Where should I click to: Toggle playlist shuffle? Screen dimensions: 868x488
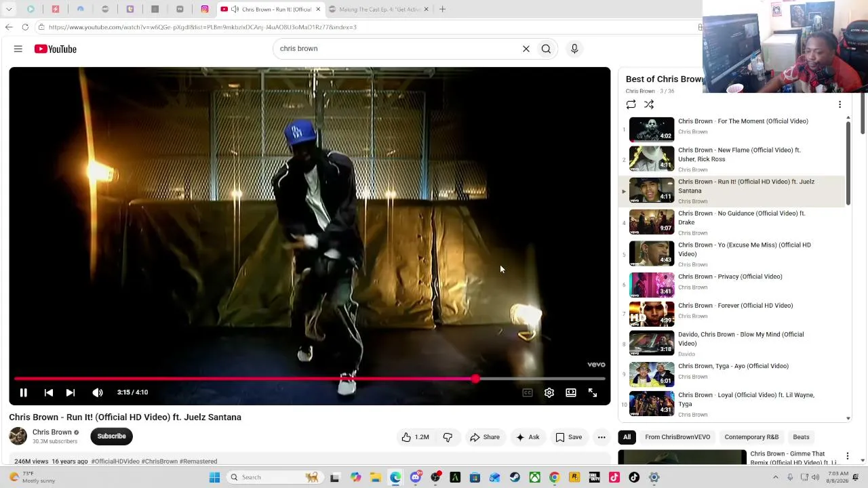[x=649, y=104]
